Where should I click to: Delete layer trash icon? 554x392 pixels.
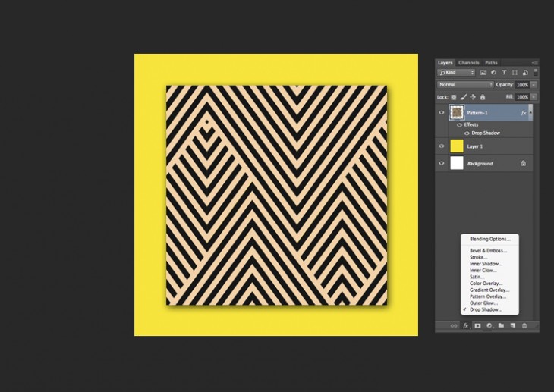524,325
